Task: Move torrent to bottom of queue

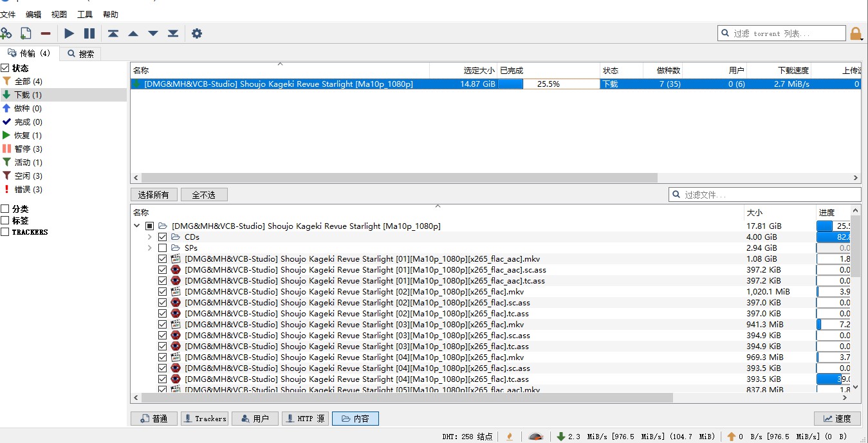Action: (173, 33)
